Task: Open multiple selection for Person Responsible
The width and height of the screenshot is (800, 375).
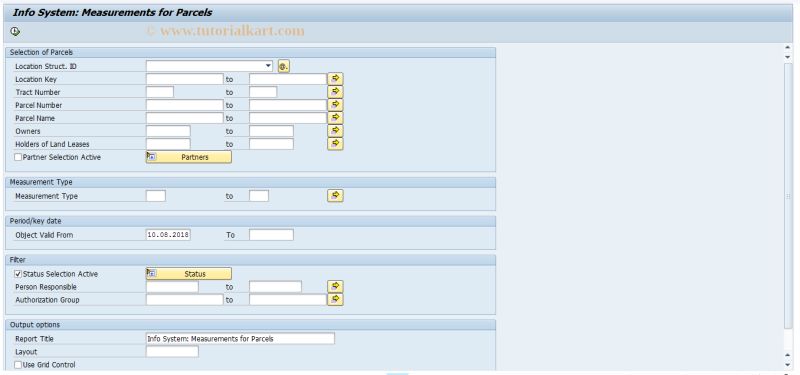Action: pyautogui.click(x=335, y=287)
